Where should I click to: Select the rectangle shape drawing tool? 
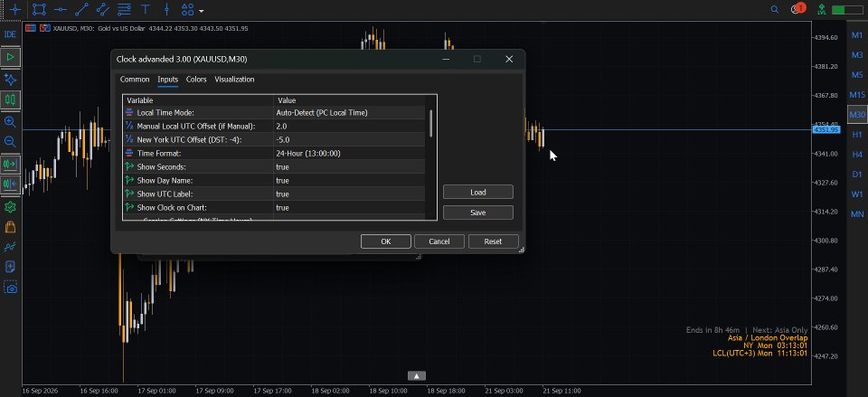(39, 9)
